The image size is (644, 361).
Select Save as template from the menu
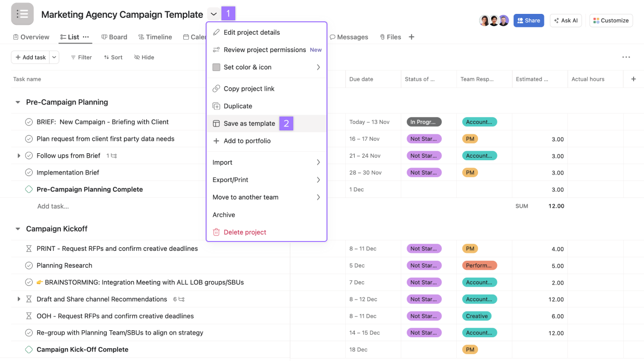249,123
